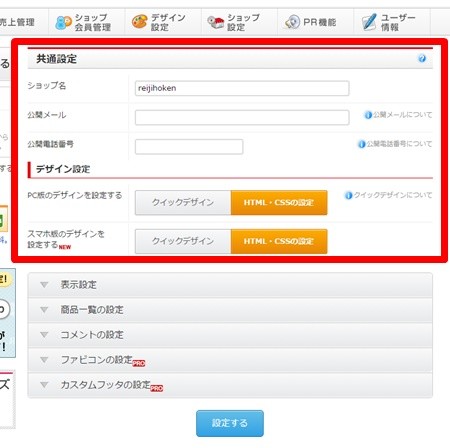The width and height of the screenshot is (450, 448).
Task: Expand the 商品一覧の設定 section
Action: tap(230, 310)
